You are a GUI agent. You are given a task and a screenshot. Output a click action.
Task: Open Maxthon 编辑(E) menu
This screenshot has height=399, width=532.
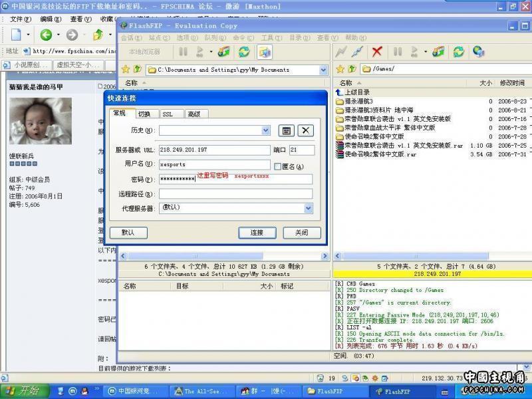51,19
